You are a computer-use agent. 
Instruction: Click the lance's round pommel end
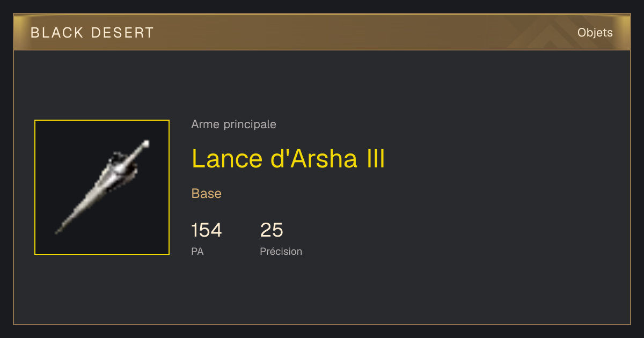coord(145,144)
